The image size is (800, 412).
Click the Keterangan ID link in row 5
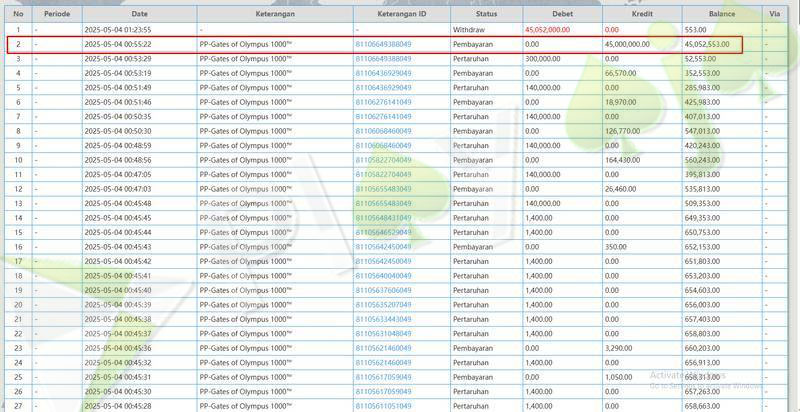coord(382,88)
